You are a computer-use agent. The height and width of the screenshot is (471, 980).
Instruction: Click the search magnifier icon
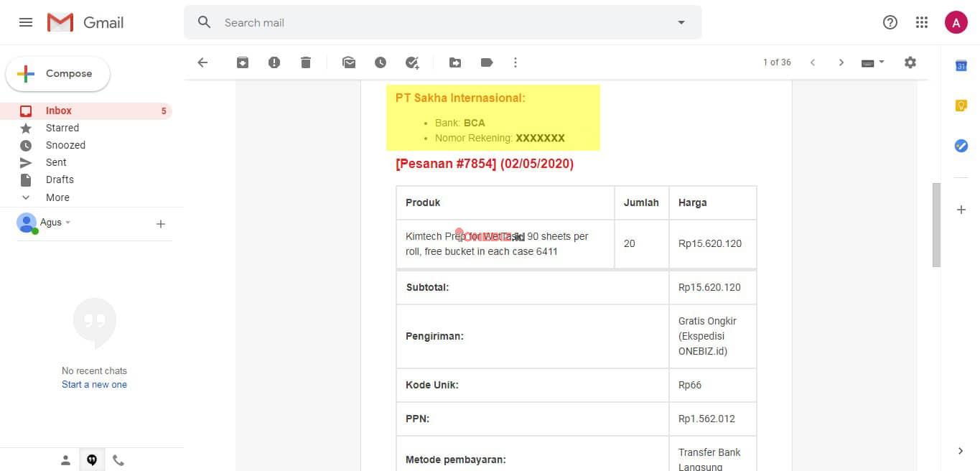click(204, 22)
